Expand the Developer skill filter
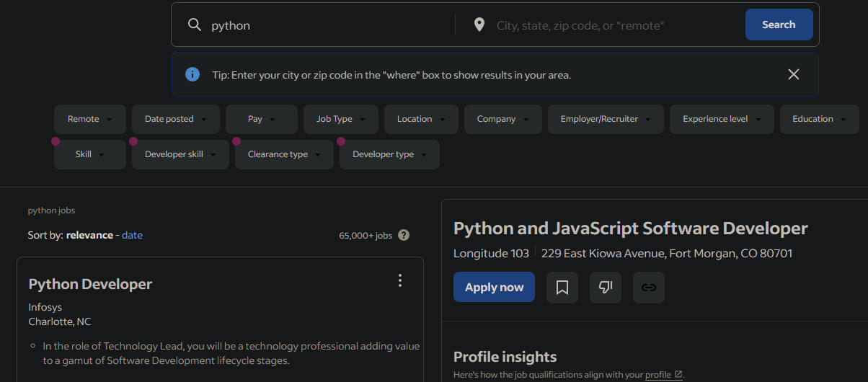This screenshot has height=382, width=868. point(180,154)
